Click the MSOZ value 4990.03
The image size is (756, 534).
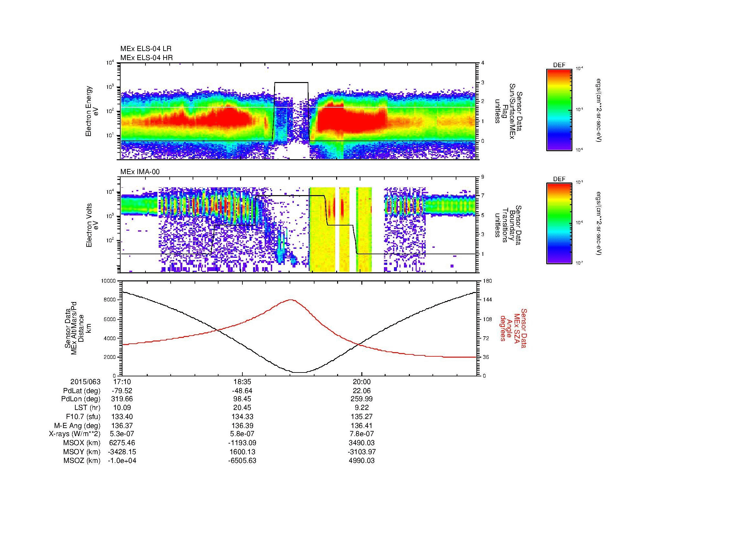362,461
